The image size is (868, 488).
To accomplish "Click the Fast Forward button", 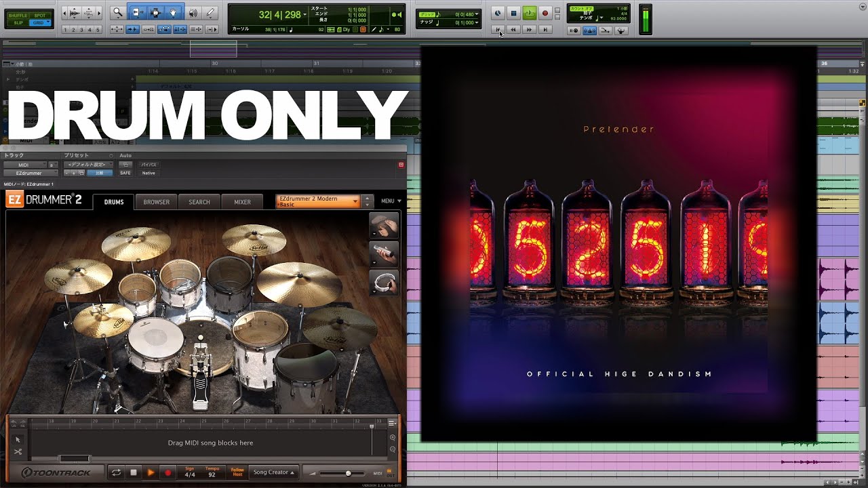I will [529, 30].
